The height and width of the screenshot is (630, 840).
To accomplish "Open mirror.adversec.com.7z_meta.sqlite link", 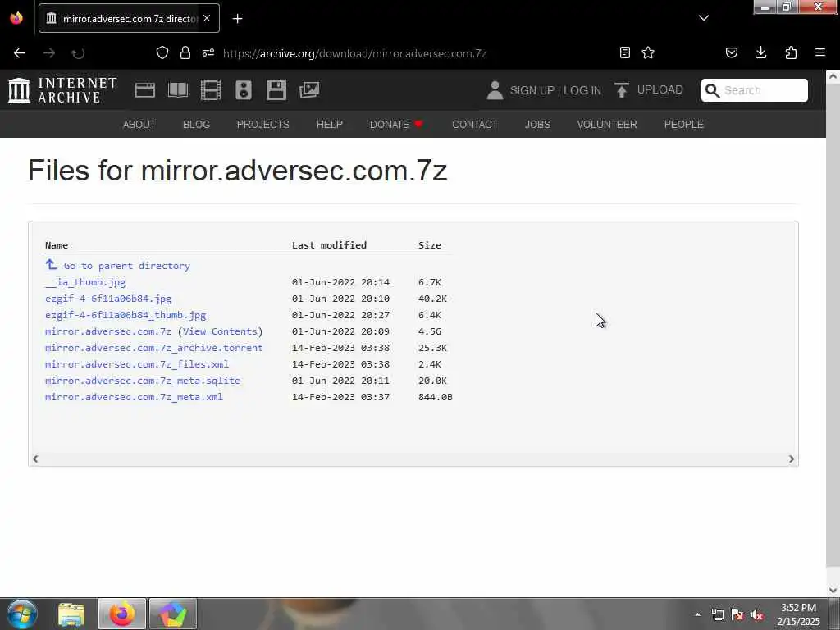I will click(143, 381).
